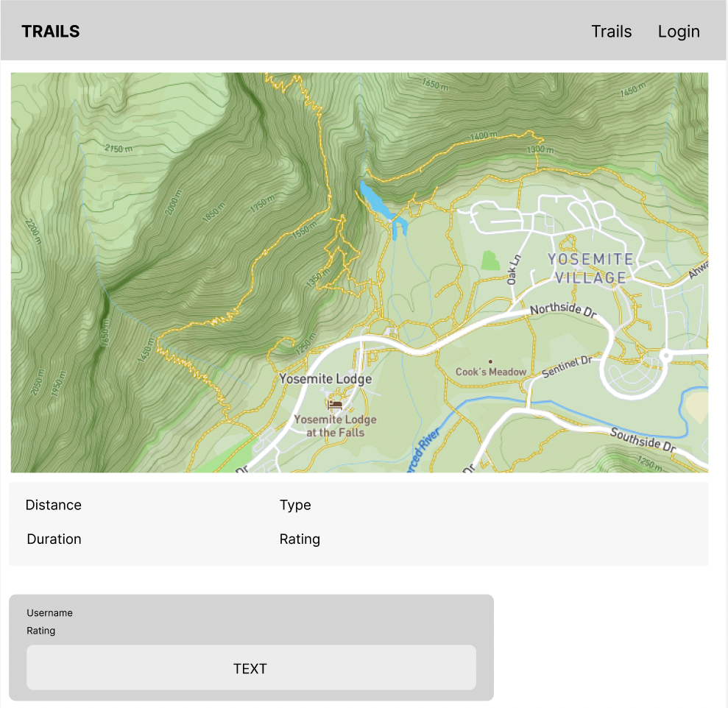728x708 pixels.
Task: Click the Distance label
Action: (x=54, y=505)
